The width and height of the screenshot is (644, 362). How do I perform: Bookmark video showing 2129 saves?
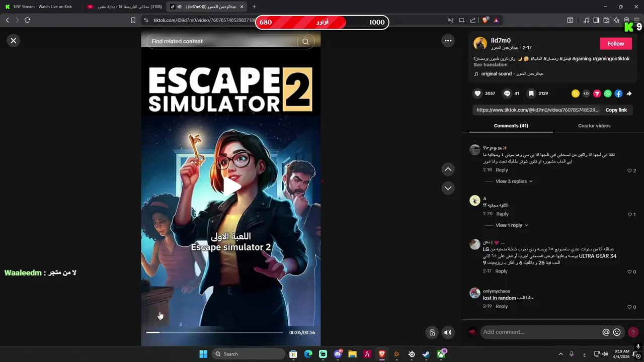(x=531, y=94)
